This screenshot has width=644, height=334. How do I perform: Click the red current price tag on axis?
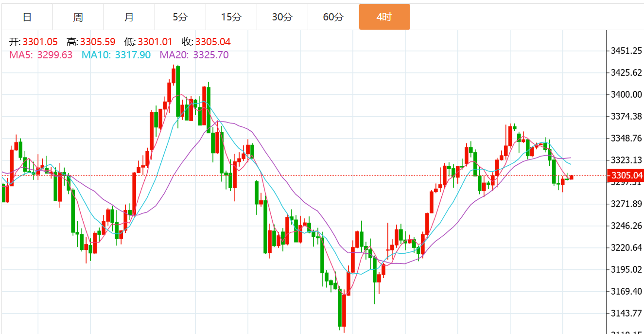coord(626,176)
